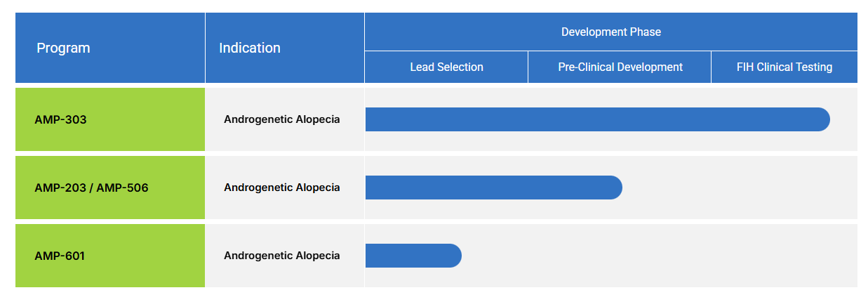Click the AMP-203 / AMP-506 progress bar
Image resolution: width=868 pixels, height=302 pixels.
[x=491, y=188]
